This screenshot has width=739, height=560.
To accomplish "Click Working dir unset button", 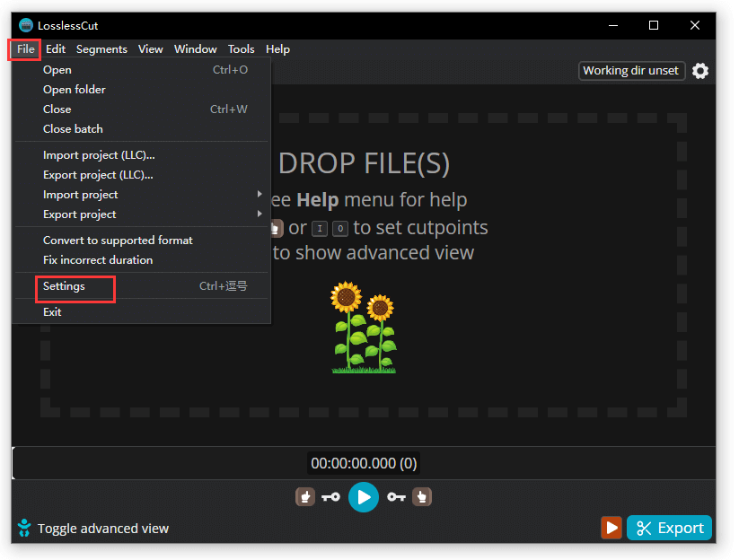I will [x=631, y=71].
